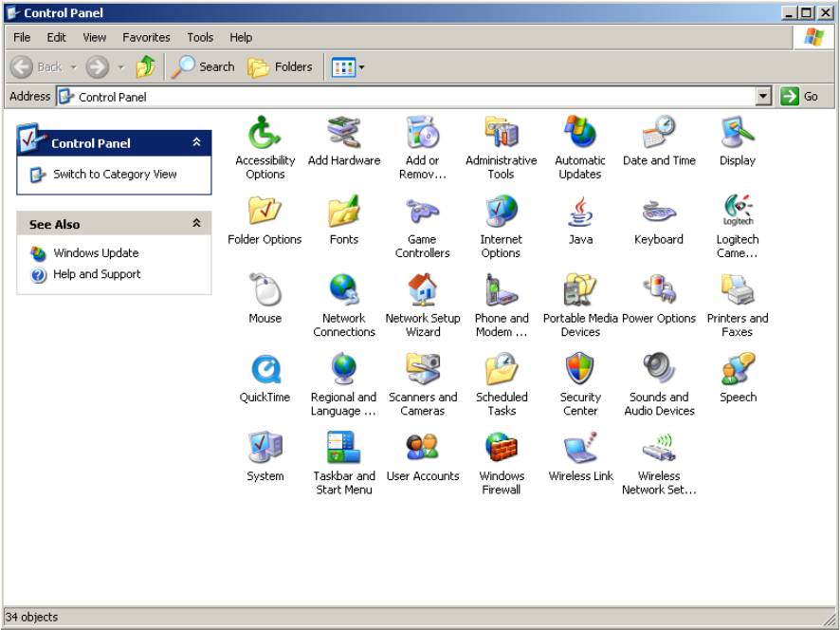Screen dimensions: 840x630
Task: Click the Go button
Action: (800, 97)
